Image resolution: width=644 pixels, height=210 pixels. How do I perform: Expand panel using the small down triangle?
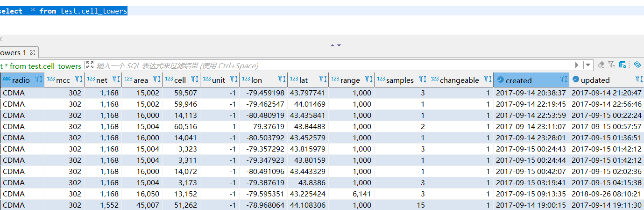click(x=339, y=45)
